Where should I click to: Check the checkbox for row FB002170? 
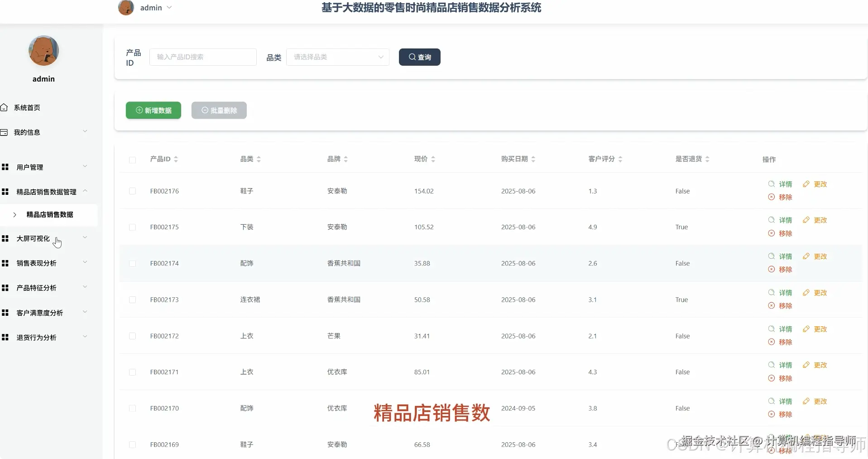pyautogui.click(x=132, y=408)
